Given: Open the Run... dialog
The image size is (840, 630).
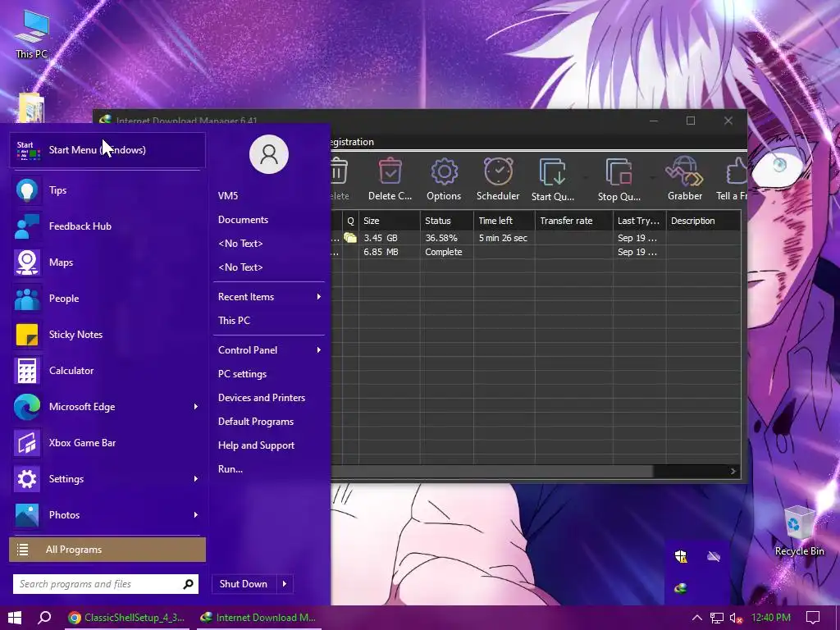Looking at the screenshot, I should click(x=269, y=468).
